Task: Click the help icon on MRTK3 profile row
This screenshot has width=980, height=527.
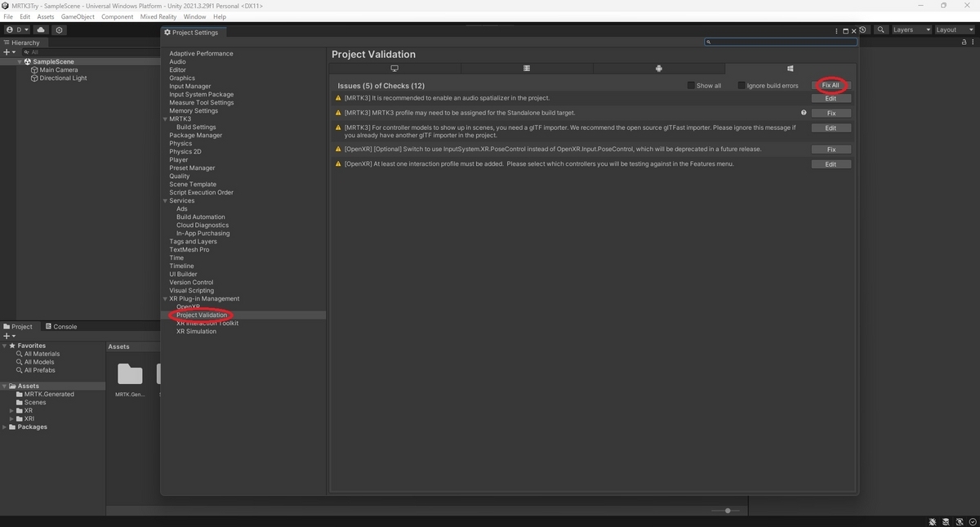Action: (x=804, y=113)
